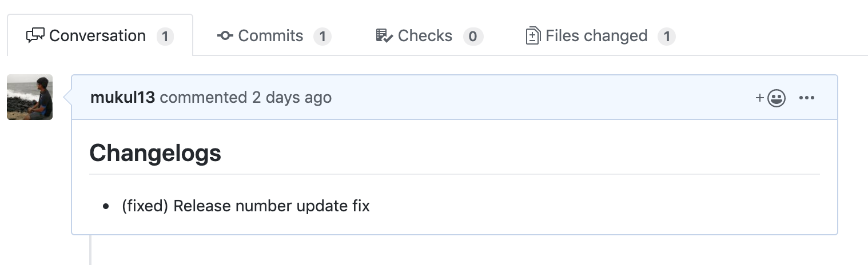Click the Commits count badge
This screenshot has height=265, width=868.
322,37
